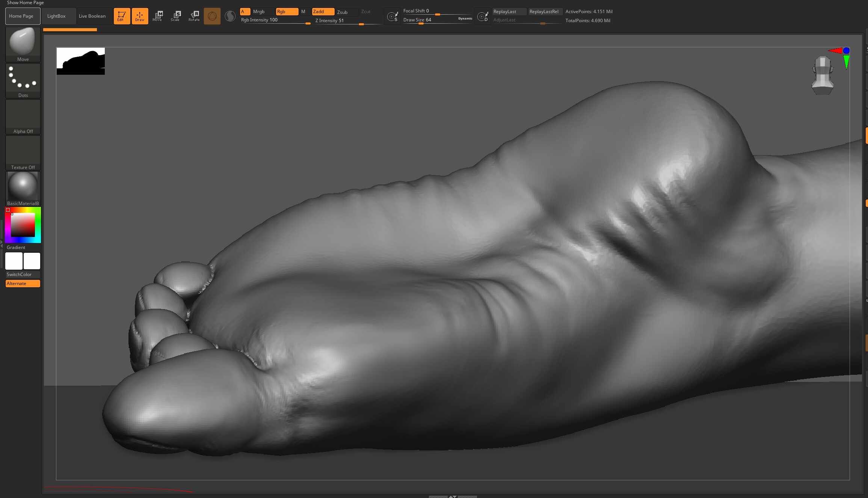
Task: Toggle the Zadd sculpt mode
Action: pyautogui.click(x=323, y=12)
